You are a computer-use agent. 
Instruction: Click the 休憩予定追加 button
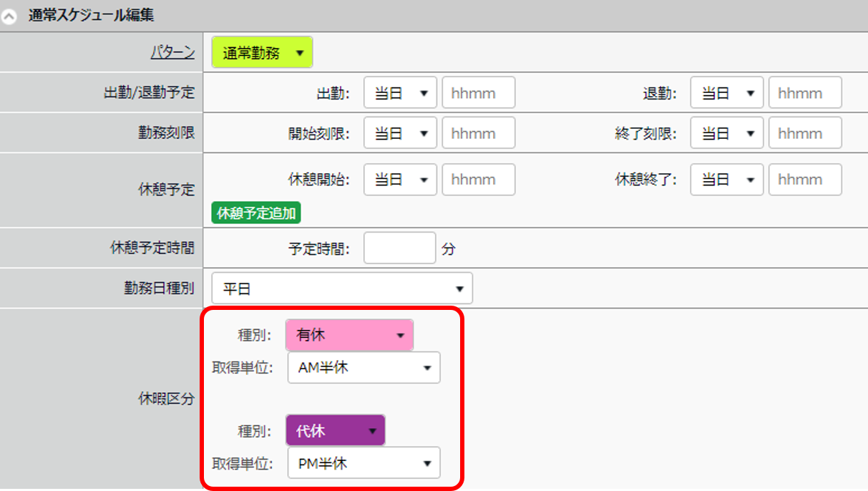[x=256, y=213]
